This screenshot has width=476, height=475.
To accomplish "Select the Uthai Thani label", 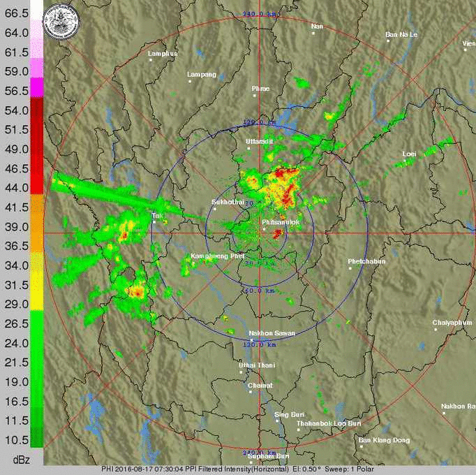I will [x=257, y=365].
